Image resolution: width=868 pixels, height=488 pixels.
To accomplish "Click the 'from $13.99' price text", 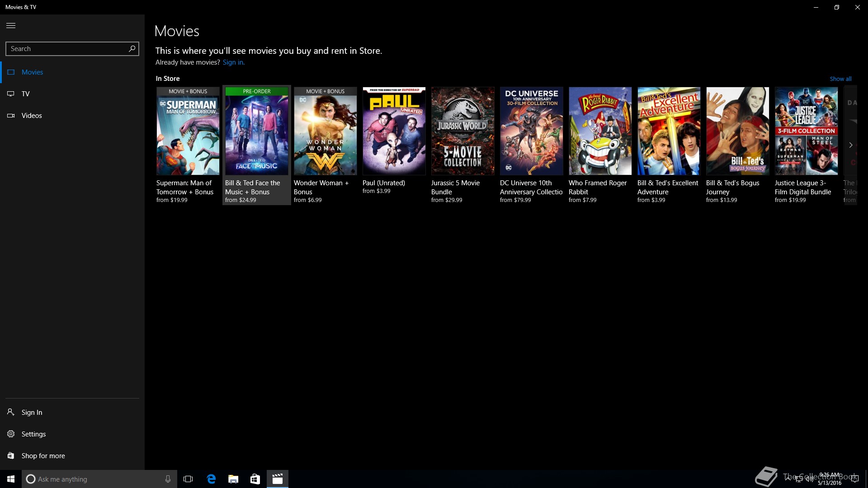I will pos(722,200).
